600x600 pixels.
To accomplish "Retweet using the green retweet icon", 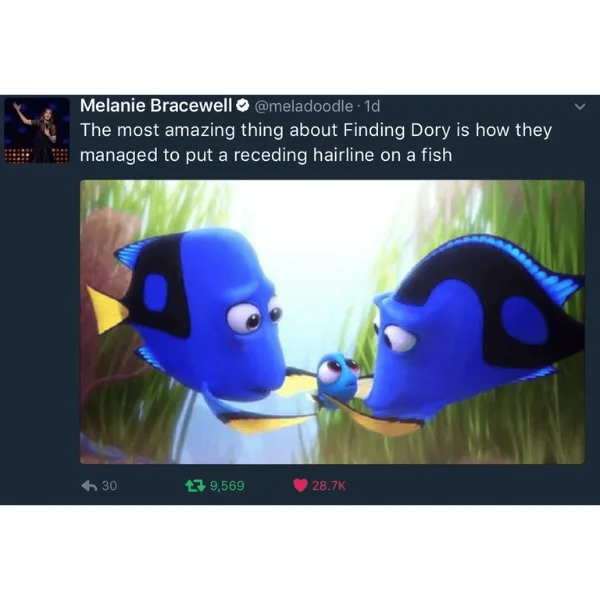I will tap(195, 486).
